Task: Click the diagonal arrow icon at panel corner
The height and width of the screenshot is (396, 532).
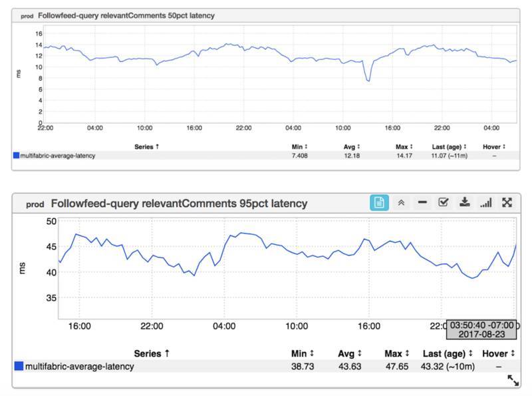Action: 513,381
